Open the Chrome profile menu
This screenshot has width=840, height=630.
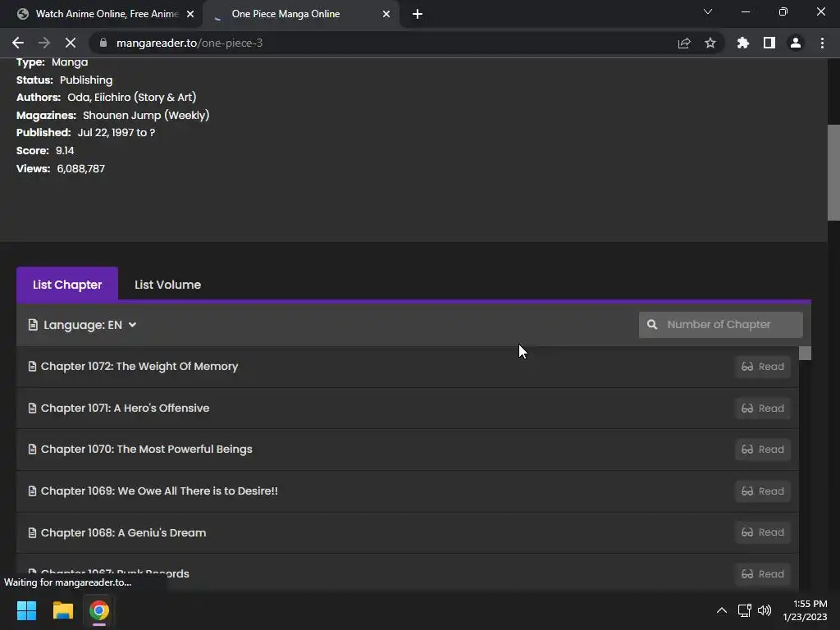796,43
